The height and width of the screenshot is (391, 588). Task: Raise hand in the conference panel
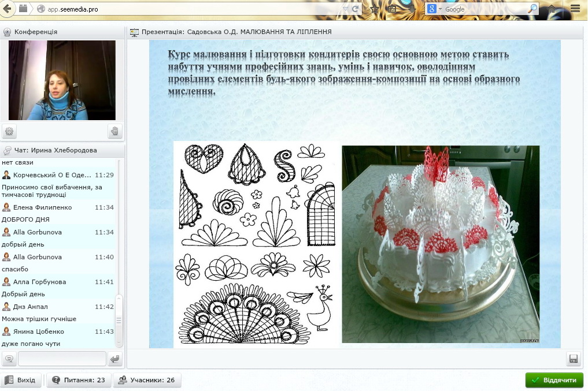click(x=115, y=132)
